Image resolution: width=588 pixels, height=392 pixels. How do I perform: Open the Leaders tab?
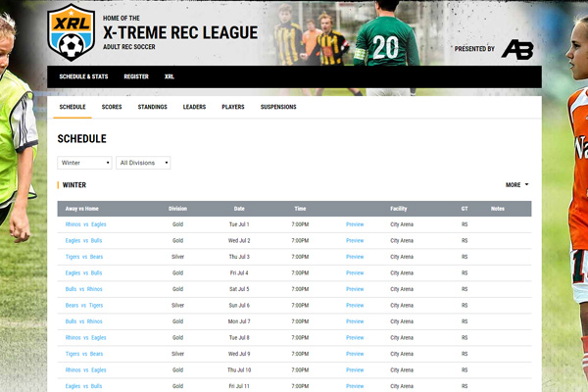tap(194, 107)
